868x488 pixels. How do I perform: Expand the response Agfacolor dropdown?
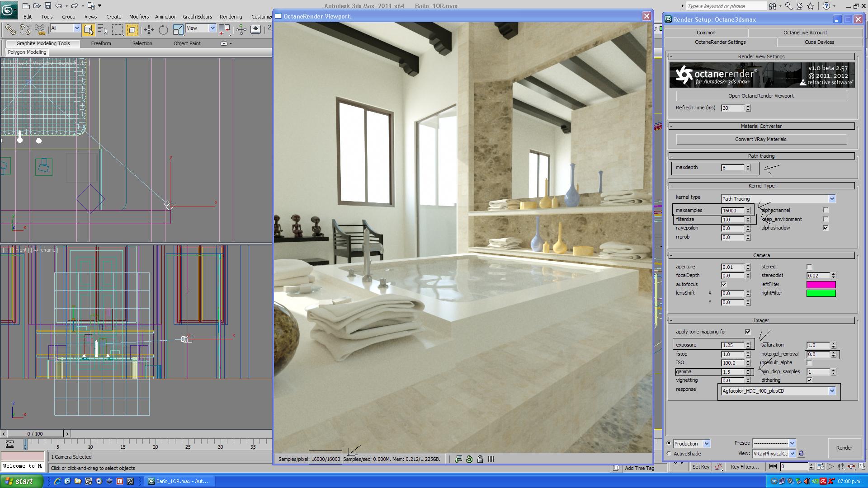[x=831, y=391]
